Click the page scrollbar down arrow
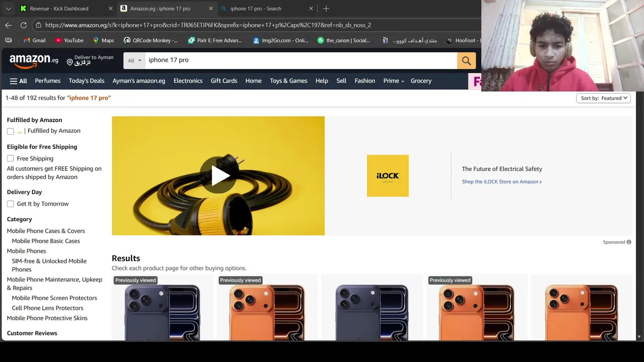This screenshot has width=644, height=362. 639,337
